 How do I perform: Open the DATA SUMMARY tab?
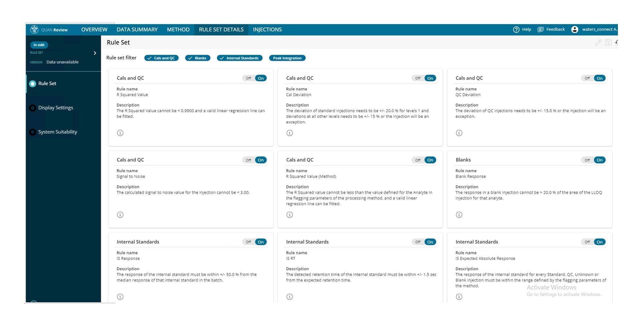point(137,30)
